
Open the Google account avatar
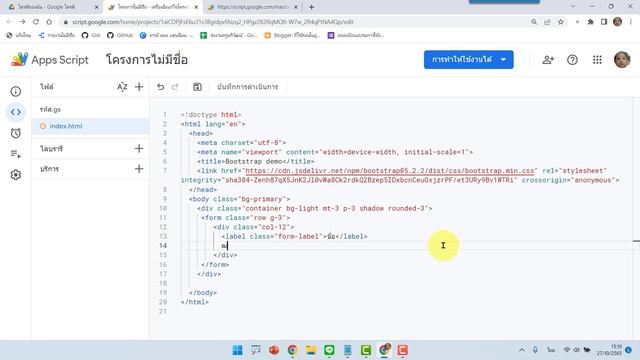pos(622,60)
